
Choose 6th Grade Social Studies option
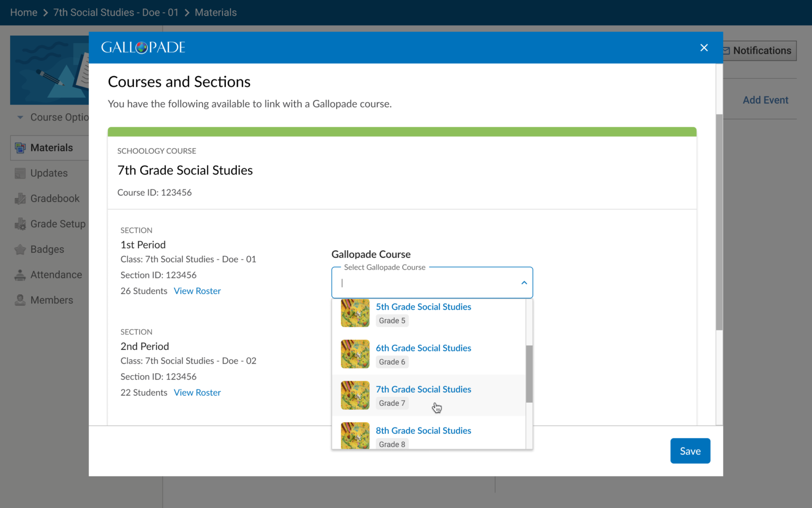coord(429,354)
